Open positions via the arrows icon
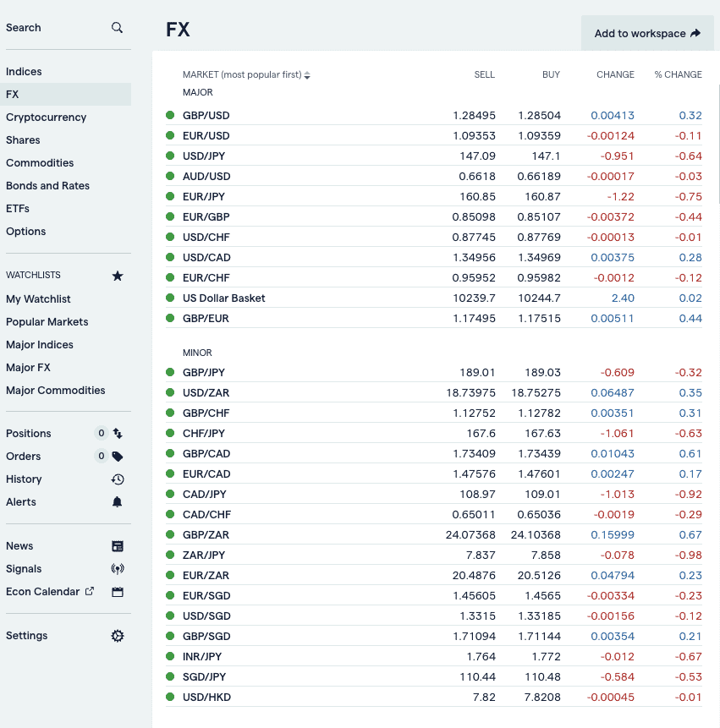 click(118, 434)
